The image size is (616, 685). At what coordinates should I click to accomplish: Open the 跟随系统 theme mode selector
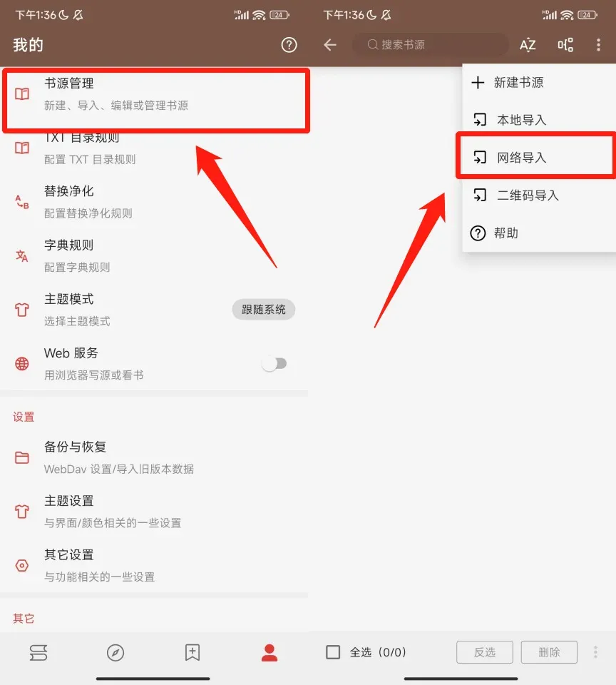tap(263, 310)
